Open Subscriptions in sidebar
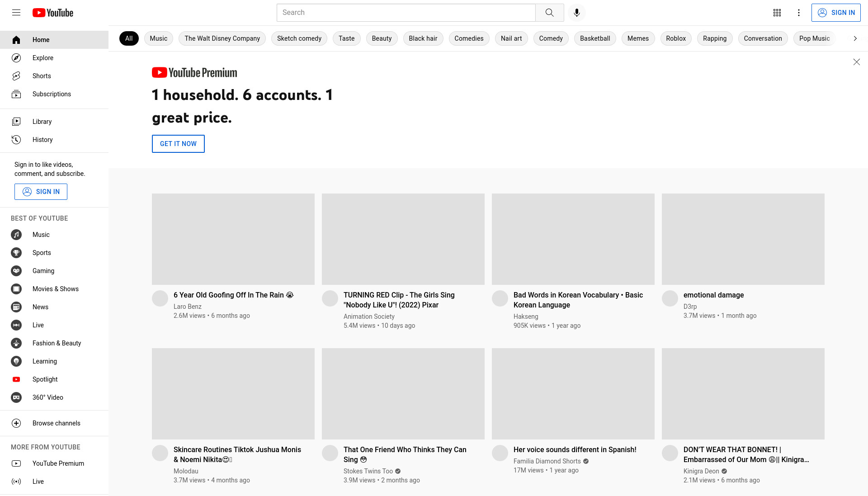868x496 pixels. point(54,94)
